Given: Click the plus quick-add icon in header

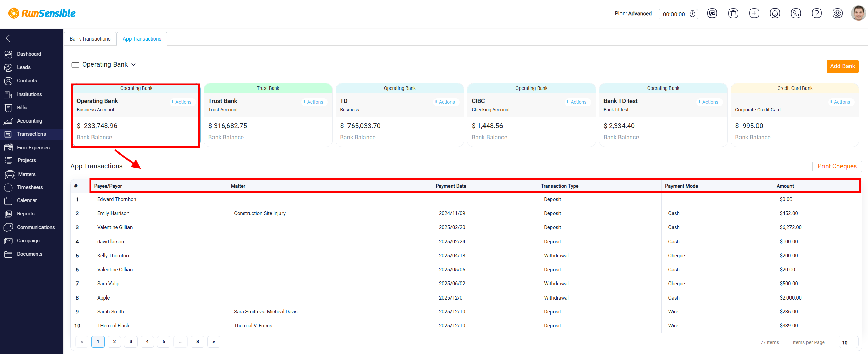Looking at the screenshot, I should pos(754,13).
